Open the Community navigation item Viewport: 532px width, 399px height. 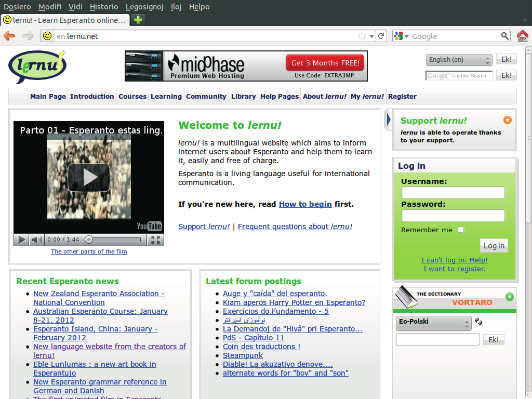point(206,96)
